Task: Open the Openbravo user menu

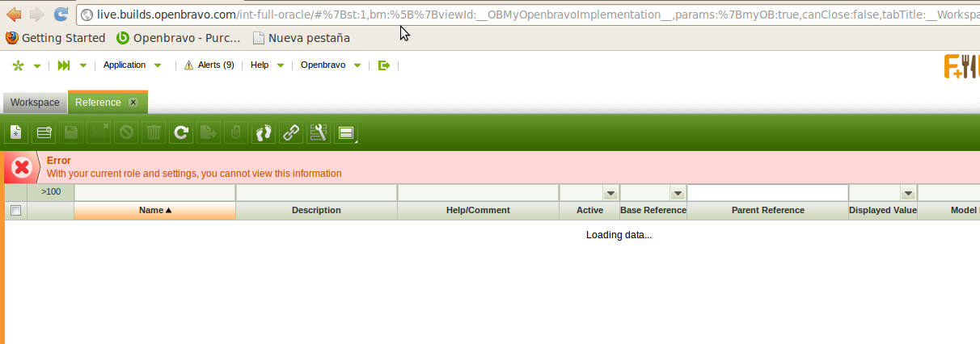Action: [323, 65]
